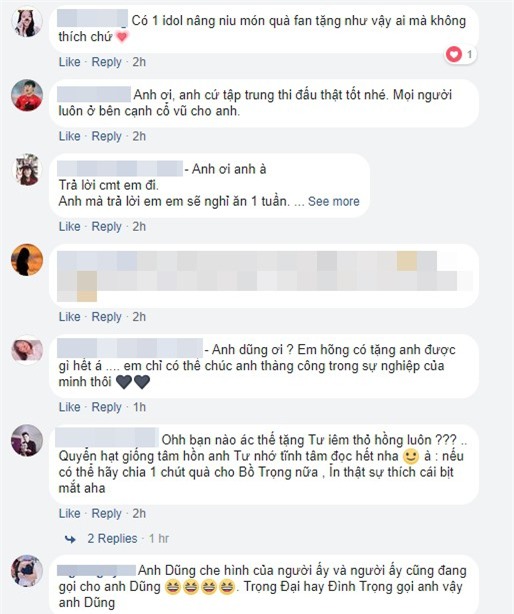The image size is (514, 614).
Task: Reply to the blurred comment
Action: [106, 317]
